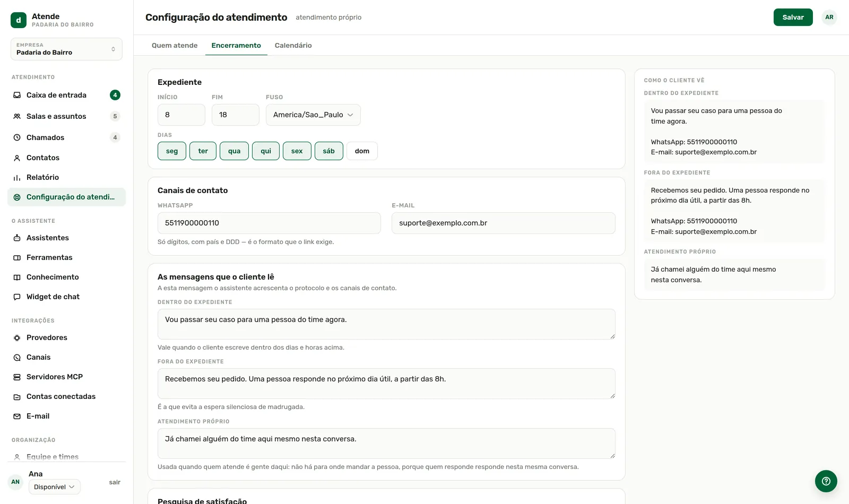
Task: Expand the Empresa Padaria do Bairro selector
Action: (x=66, y=49)
